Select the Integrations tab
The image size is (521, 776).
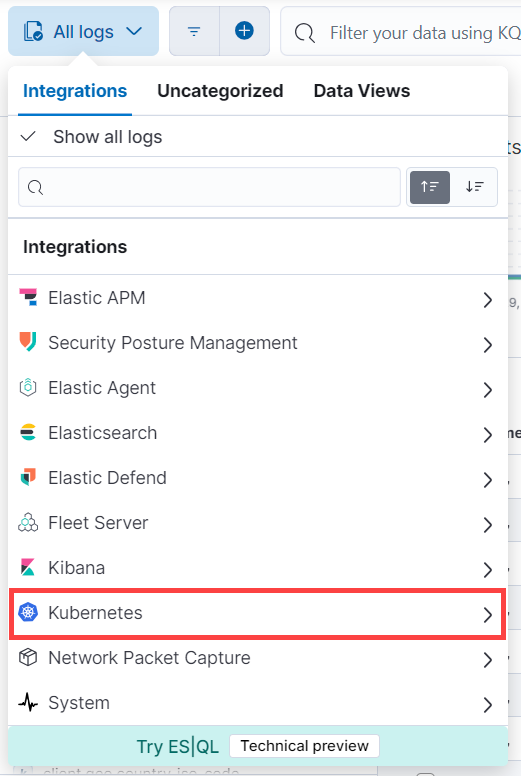tap(75, 92)
